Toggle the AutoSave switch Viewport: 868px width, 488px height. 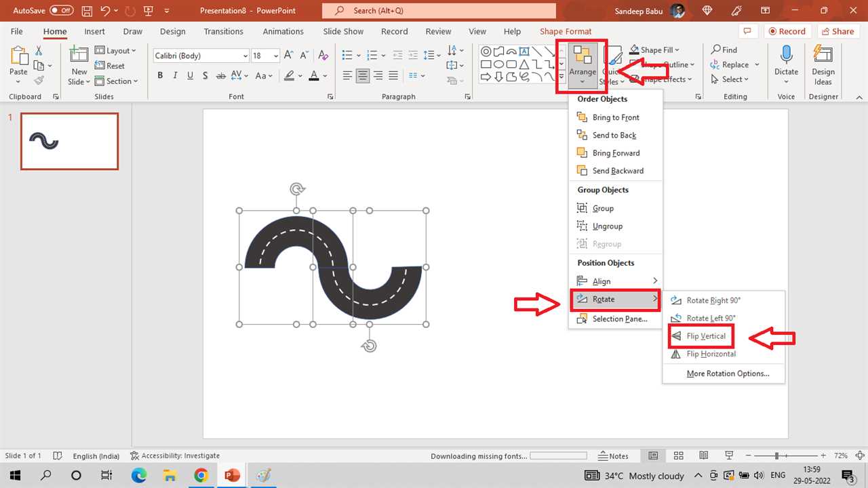click(x=62, y=11)
